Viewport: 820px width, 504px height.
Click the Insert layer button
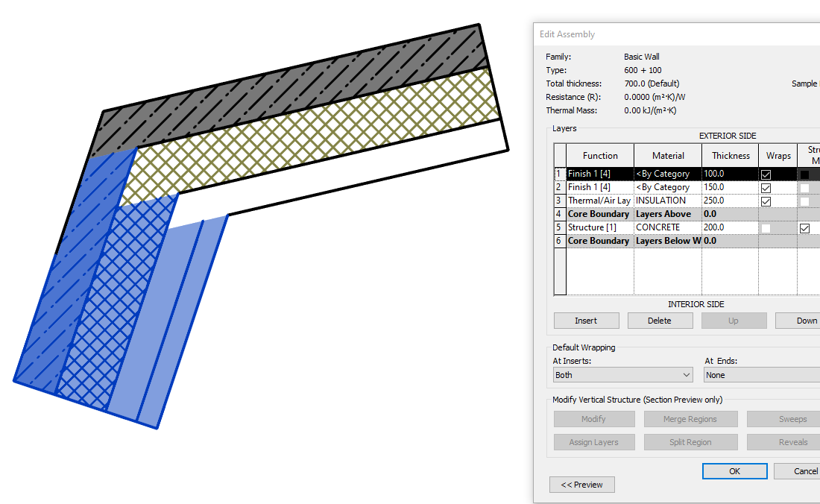(x=586, y=321)
